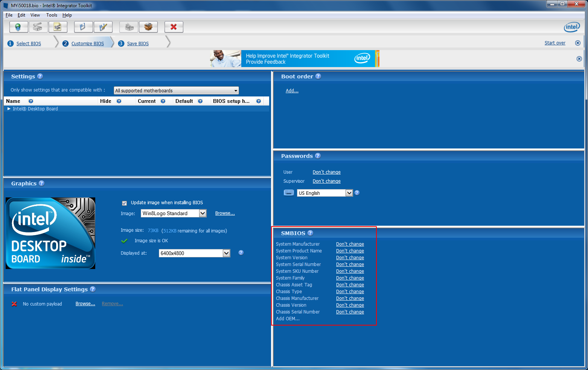The height and width of the screenshot is (370, 588).
Task: Click Don't change for System Serial Number
Action: tap(350, 264)
